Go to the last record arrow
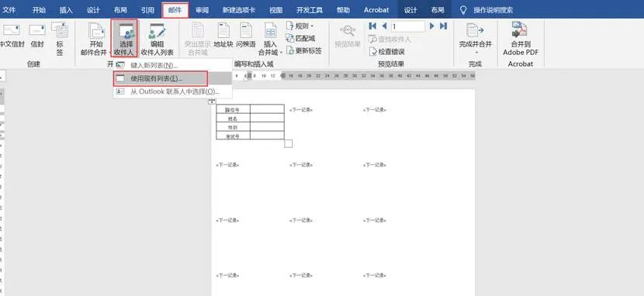Image resolution: width=644 pixels, height=296 pixels. [x=443, y=26]
